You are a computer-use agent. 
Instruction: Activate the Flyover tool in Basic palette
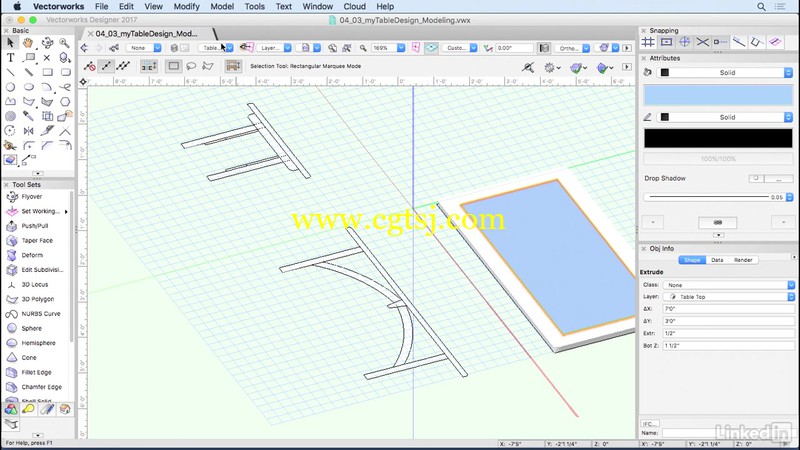47,43
